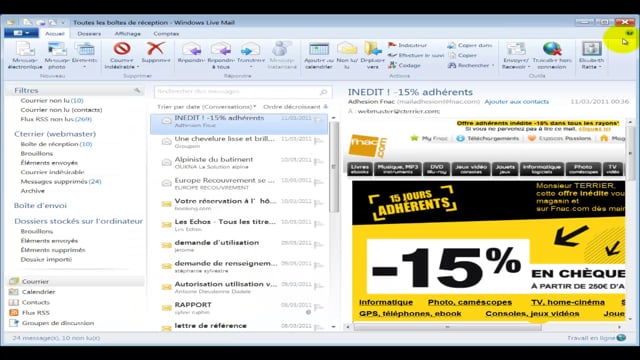Click the Envoyer/Recevoir icon
Image resolution: width=640 pixels, height=360 pixels.
tap(516, 49)
